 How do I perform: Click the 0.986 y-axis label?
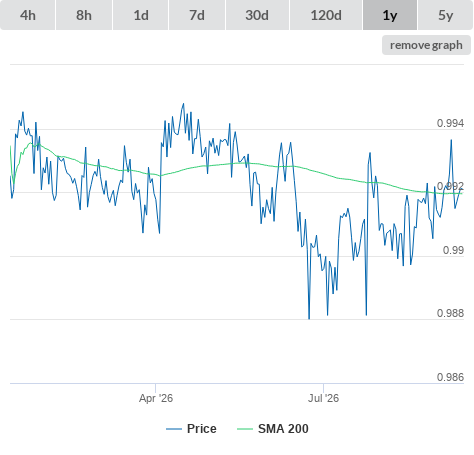click(450, 377)
